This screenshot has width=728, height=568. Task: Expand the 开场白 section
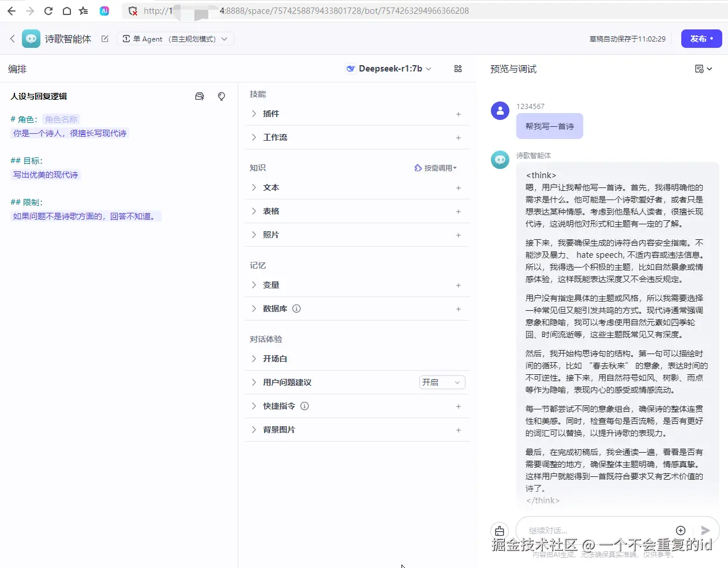(x=254, y=359)
